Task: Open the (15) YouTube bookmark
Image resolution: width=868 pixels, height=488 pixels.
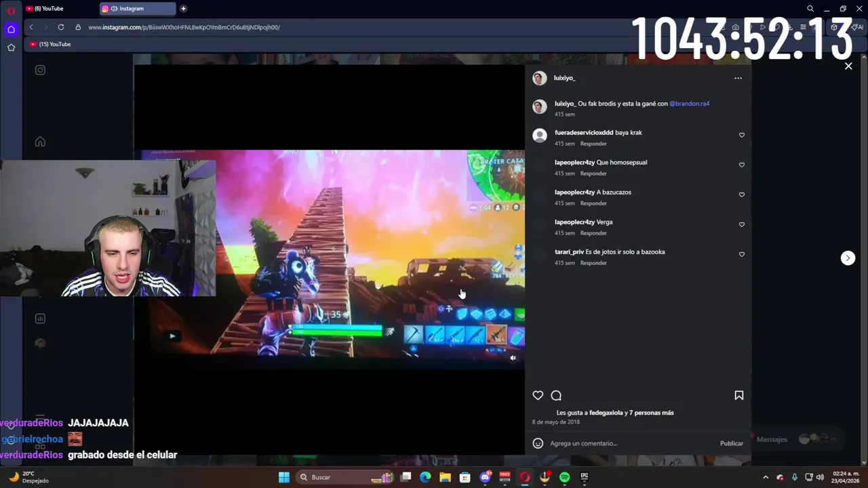Action: point(50,44)
